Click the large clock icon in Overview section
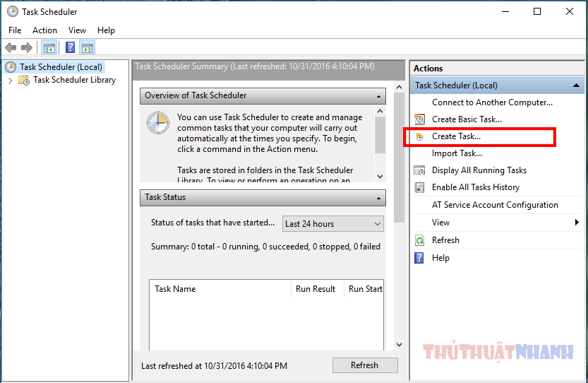This screenshot has height=383, width=588. pos(158,123)
